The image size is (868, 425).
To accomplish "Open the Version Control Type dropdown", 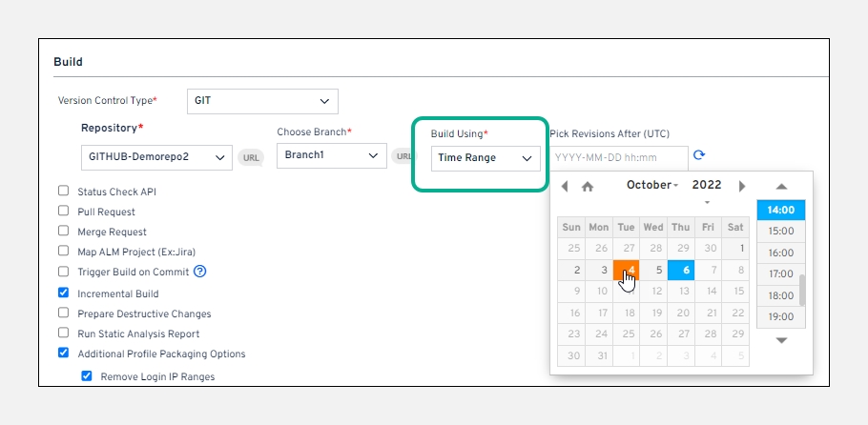I will point(262,100).
